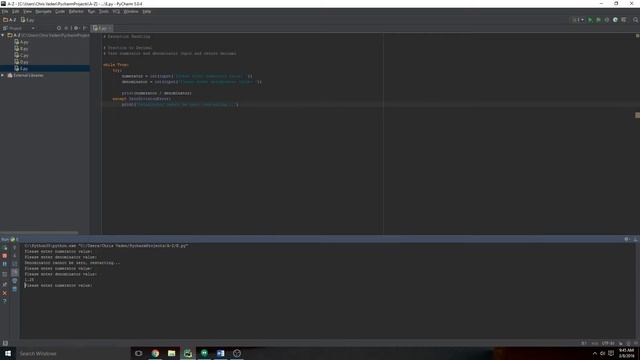This screenshot has width=640, height=360.
Task: Select E.py in project tree
Action: click(x=22, y=68)
